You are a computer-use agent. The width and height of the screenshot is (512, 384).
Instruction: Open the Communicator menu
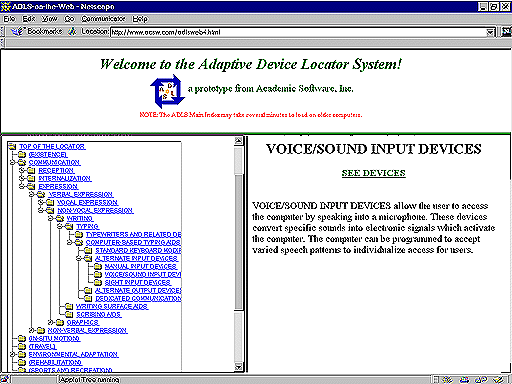[103, 19]
